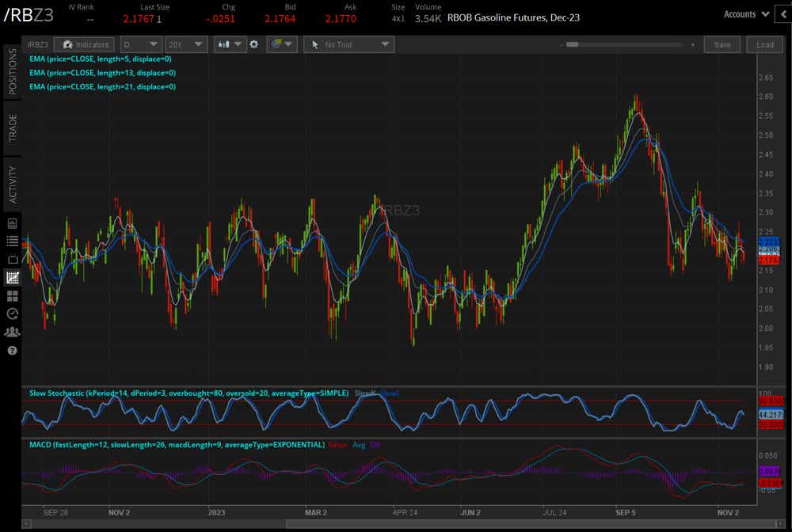Open the Accounts dropdown menu

coord(746,13)
